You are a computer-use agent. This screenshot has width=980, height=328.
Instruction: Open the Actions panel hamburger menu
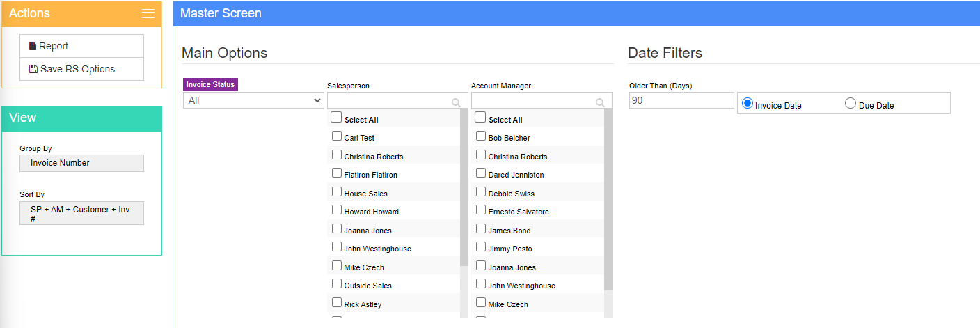coord(148,13)
